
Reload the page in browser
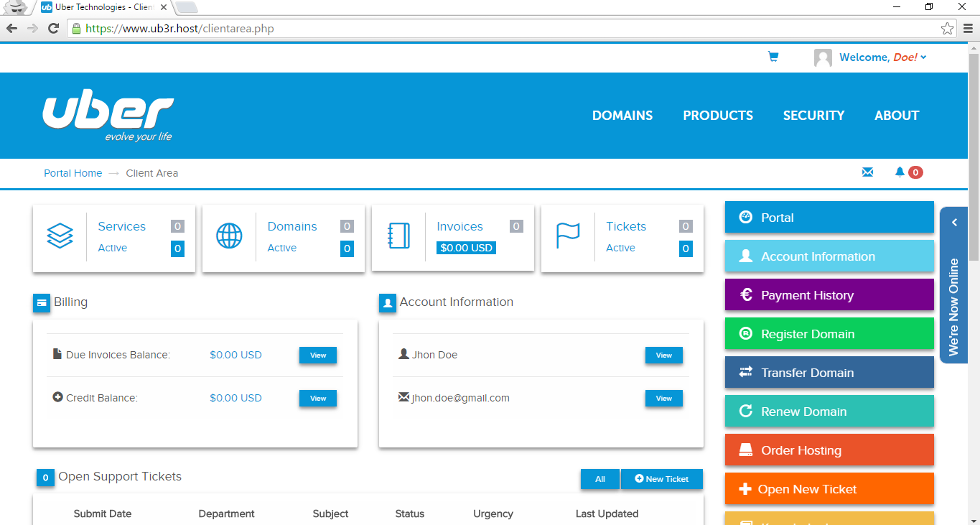[53, 29]
